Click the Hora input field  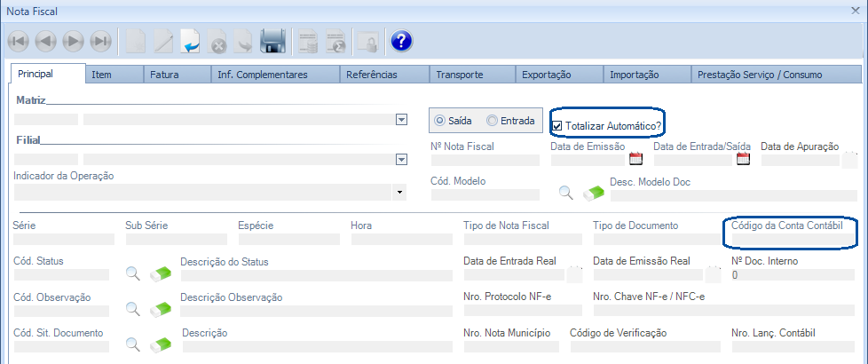(x=401, y=240)
